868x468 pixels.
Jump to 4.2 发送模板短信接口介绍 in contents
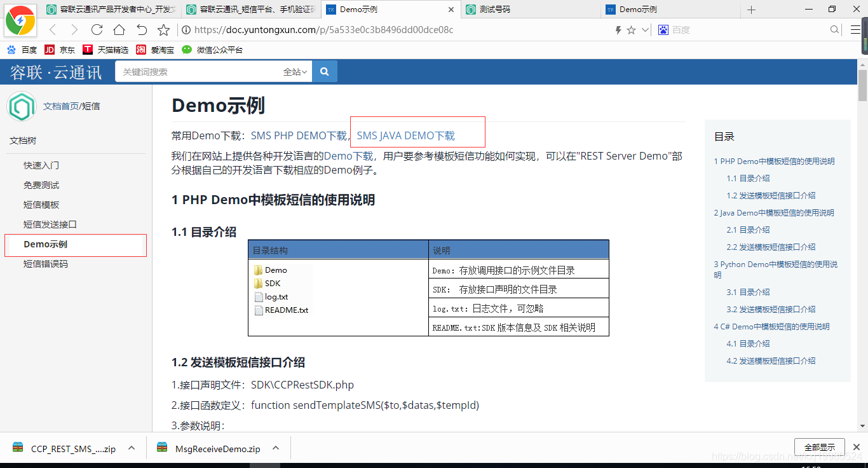[x=771, y=361]
